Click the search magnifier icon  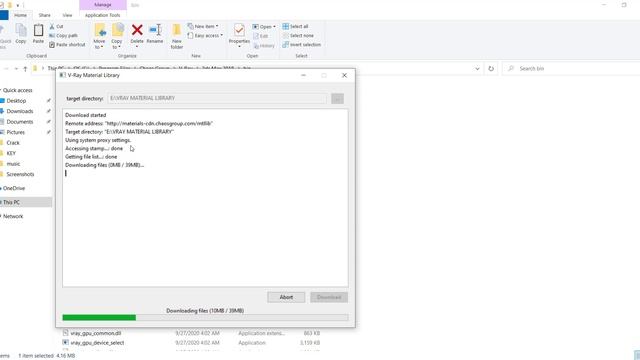click(511, 69)
